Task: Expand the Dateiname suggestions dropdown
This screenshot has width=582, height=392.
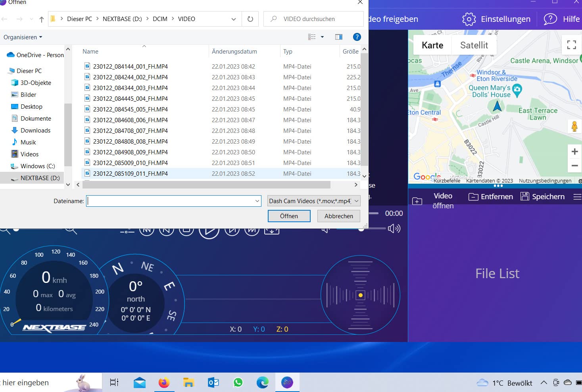Action: click(x=257, y=201)
